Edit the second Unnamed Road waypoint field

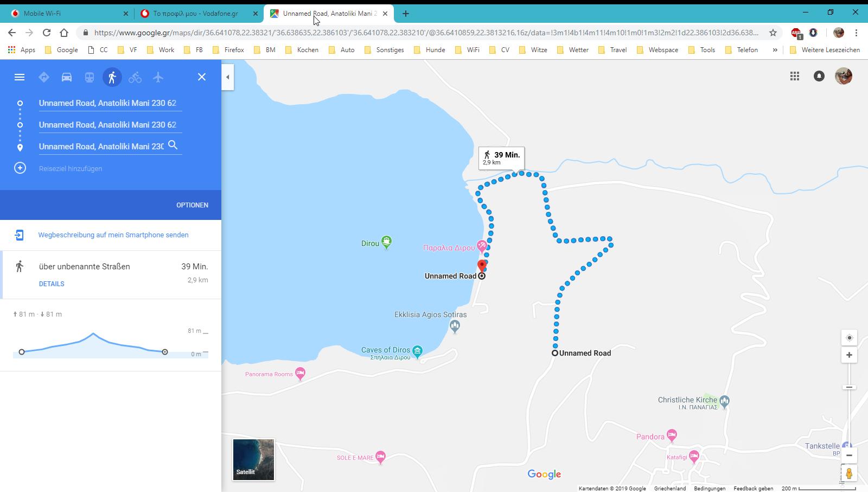click(110, 125)
